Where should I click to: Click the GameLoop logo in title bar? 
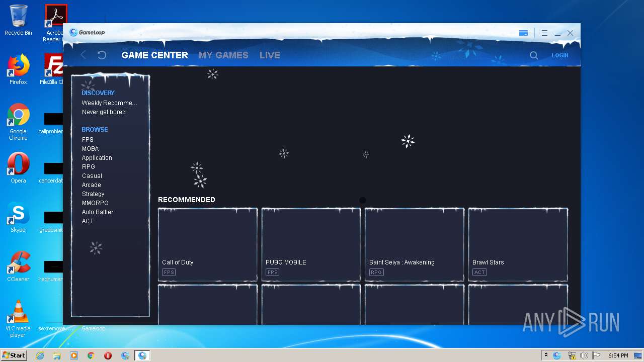[88, 33]
